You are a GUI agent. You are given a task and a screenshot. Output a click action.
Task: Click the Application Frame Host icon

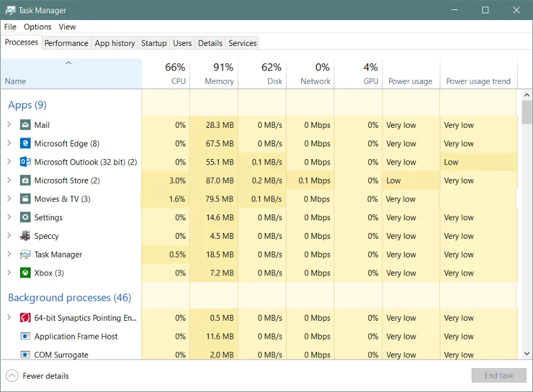tap(25, 336)
